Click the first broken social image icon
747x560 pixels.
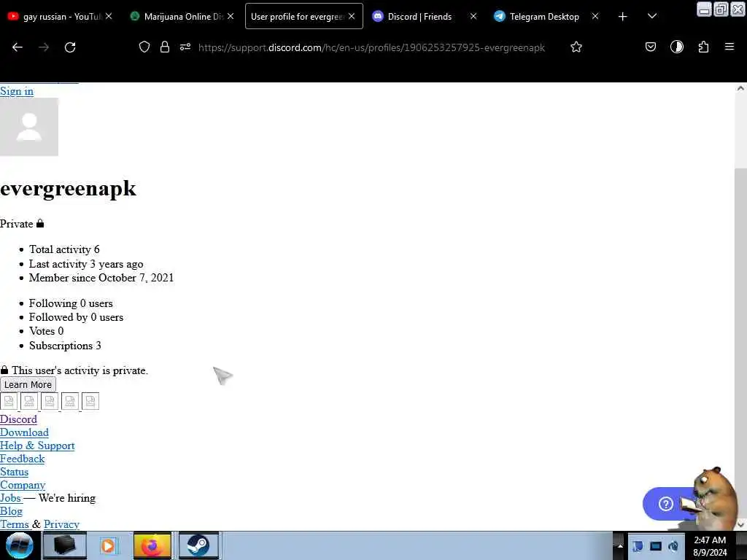(9, 402)
